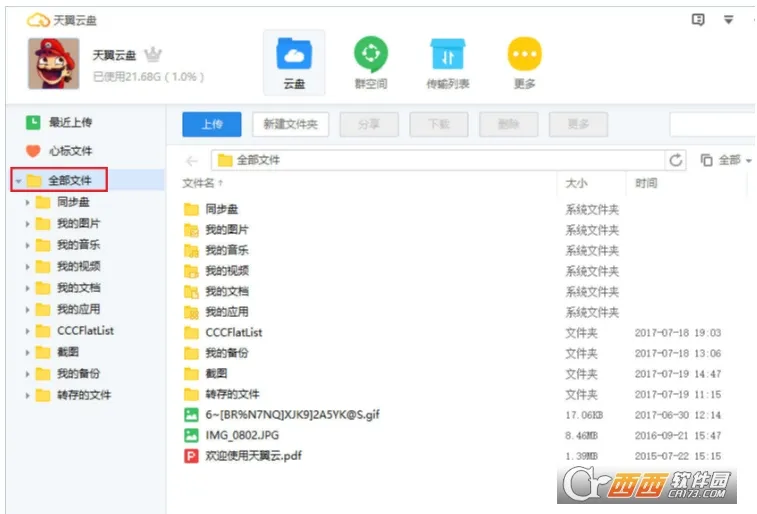Open the title bar dropdown menu arrow
Screen dimensions: 757x514
(x=729, y=20)
